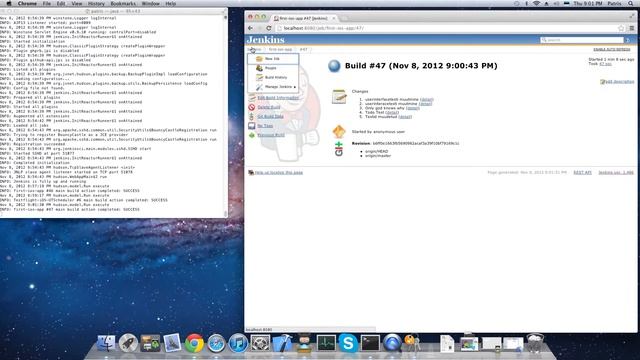Click the Changes notepad icon

coord(339,97)
